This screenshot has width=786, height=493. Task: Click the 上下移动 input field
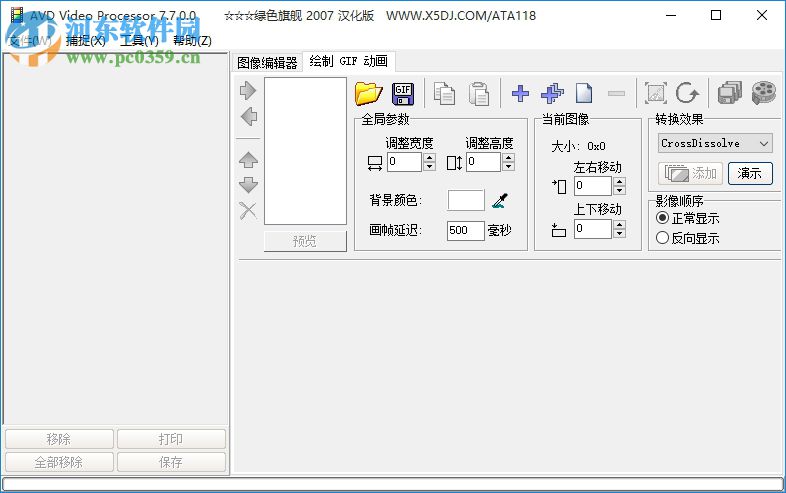tap(594, 229)
